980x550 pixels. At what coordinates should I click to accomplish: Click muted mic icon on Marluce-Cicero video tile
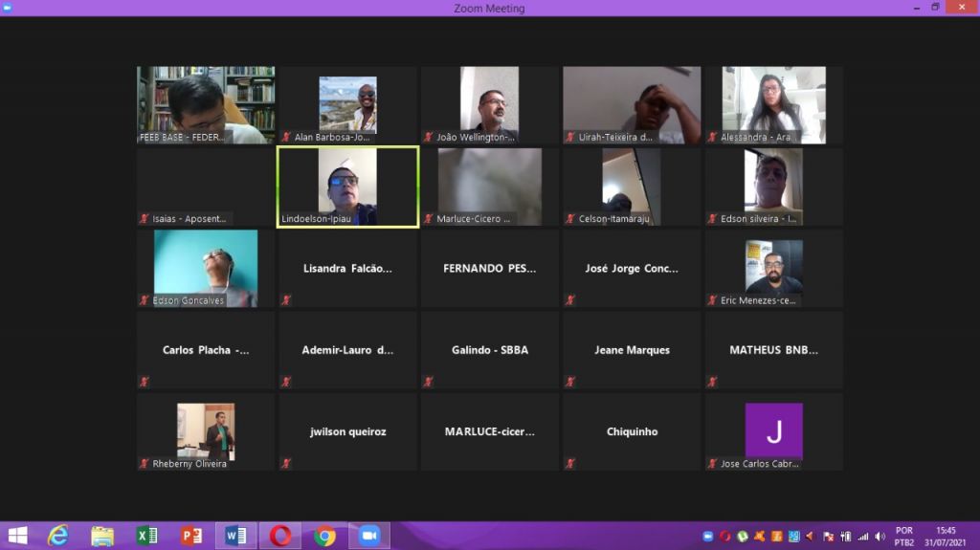[x=428, y=219]
